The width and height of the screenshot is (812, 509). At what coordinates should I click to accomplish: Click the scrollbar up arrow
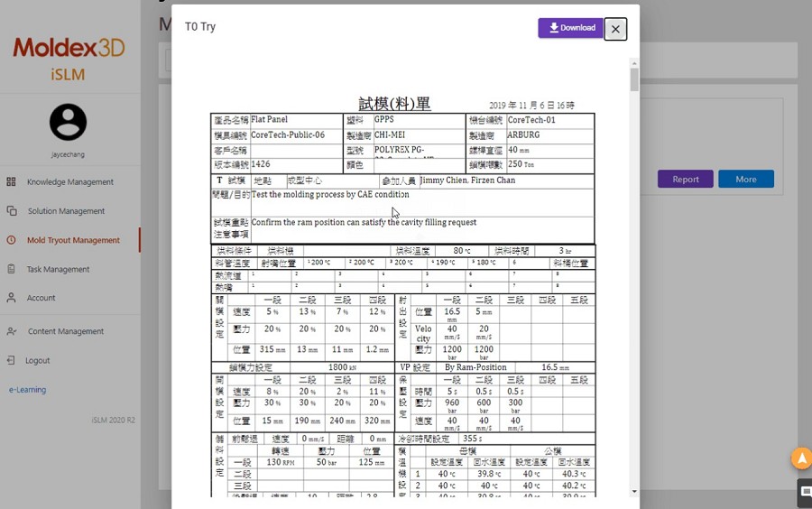point(634,63)
